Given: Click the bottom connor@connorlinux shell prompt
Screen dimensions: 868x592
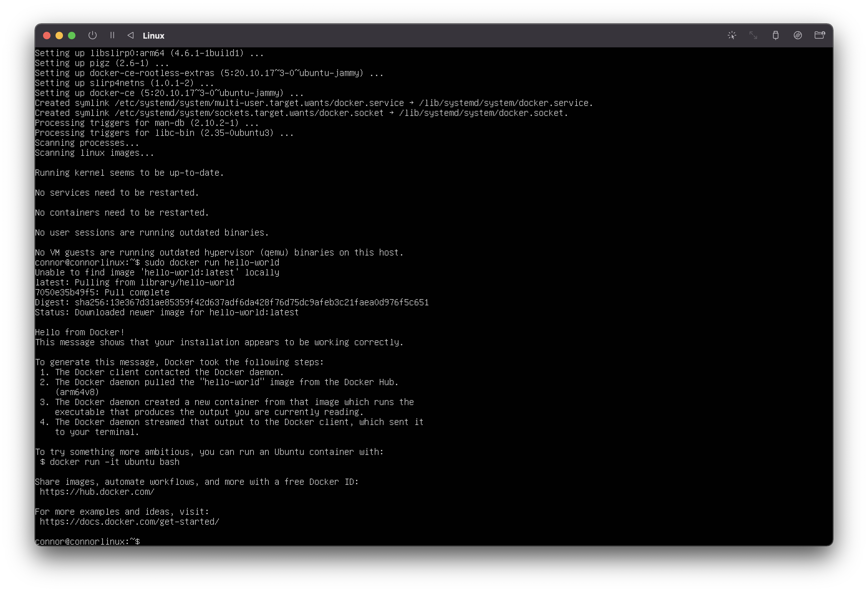Looking at the screenshot, I should coord(87,541).
